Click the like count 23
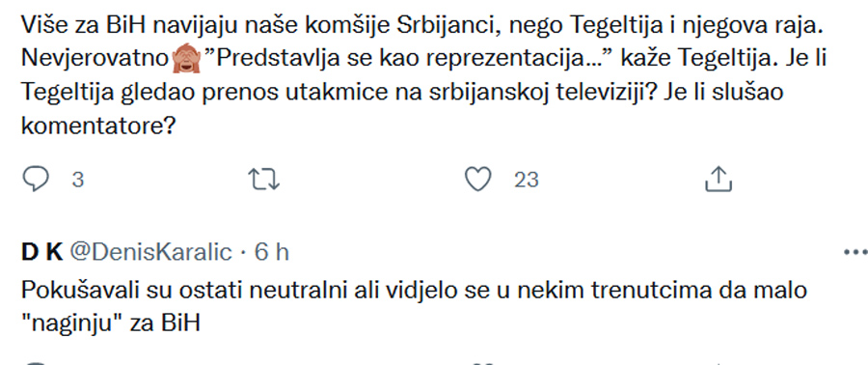 (526, 181)
